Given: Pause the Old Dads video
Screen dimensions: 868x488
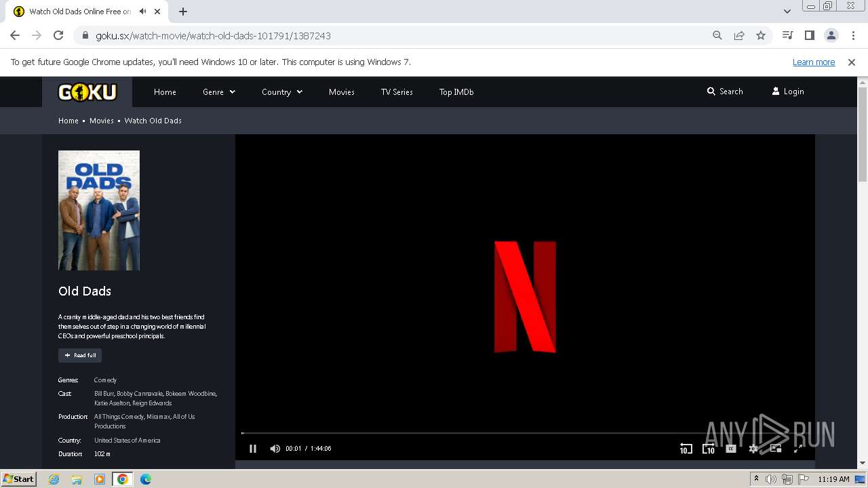Looking at the screenshot, I should coord(253,449).
